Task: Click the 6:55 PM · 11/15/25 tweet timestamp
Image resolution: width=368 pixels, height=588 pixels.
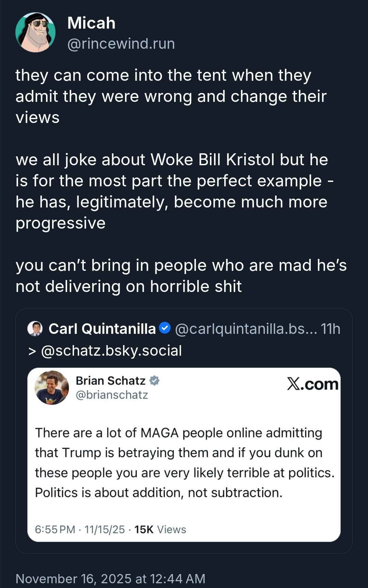Action: (x=80, y=529)
